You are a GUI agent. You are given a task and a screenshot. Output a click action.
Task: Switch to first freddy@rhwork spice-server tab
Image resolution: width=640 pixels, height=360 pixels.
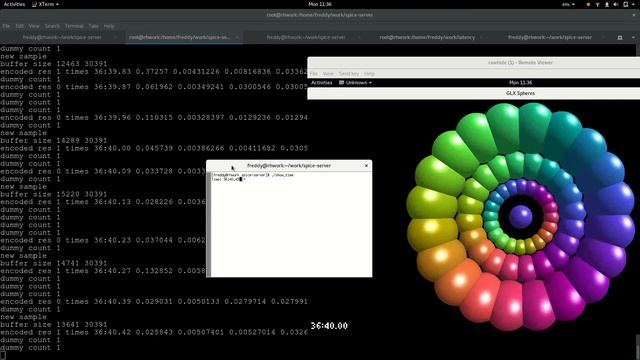(62, 37)
